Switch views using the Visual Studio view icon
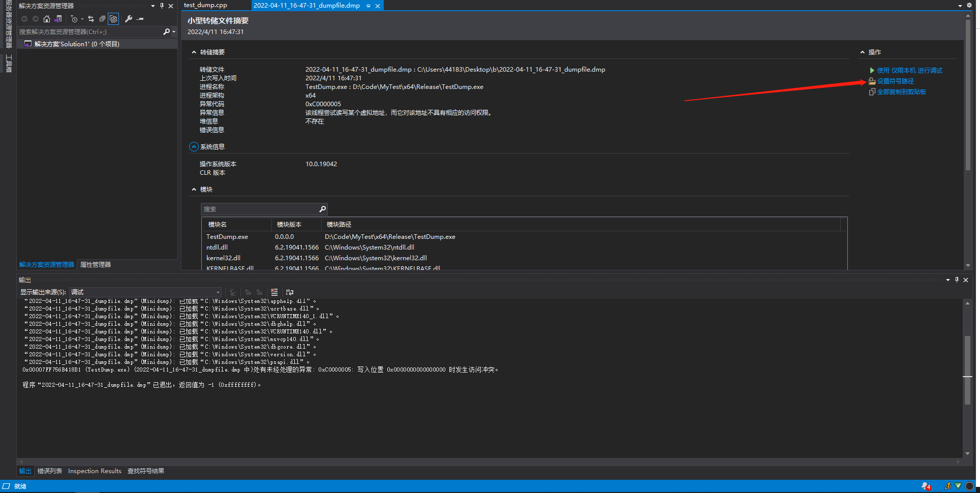This screenshot has height=493, width=980. pos(58,19)
